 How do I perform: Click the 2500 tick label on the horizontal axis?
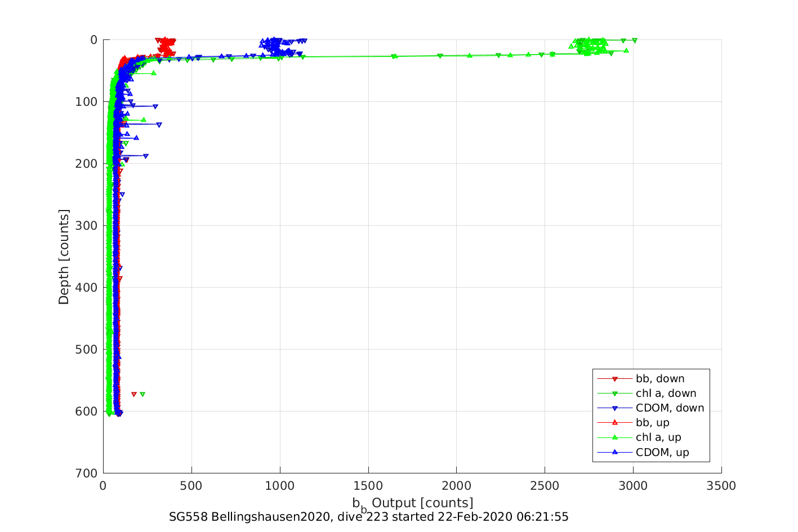pos(545,486)
